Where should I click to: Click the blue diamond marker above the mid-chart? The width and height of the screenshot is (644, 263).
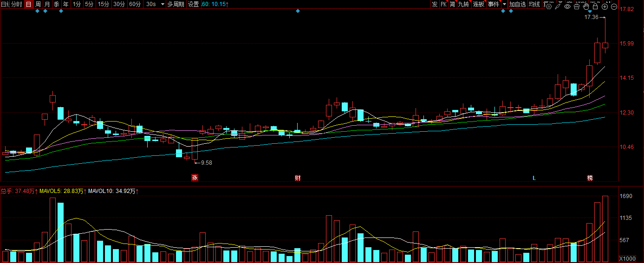[x=298, y=11]
